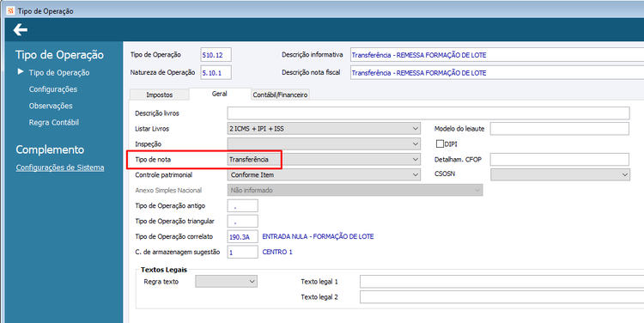Click the Texto legal 1 field

pyautogui.click(x=502, y=282)
